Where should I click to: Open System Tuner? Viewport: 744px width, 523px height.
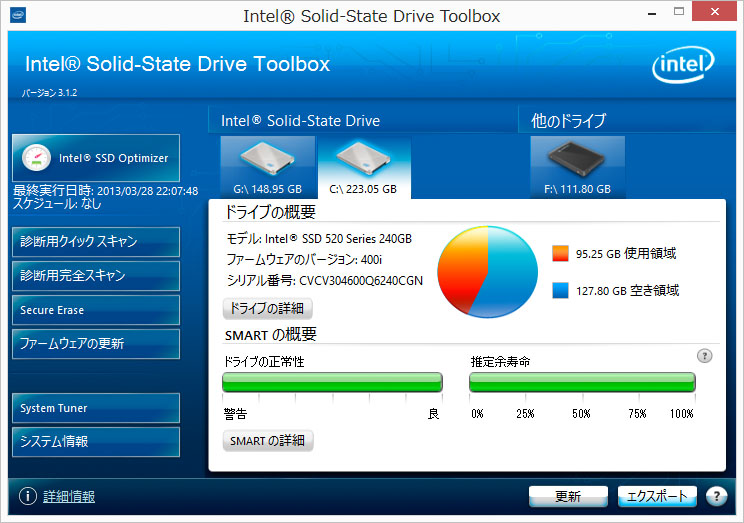[96, 408]
